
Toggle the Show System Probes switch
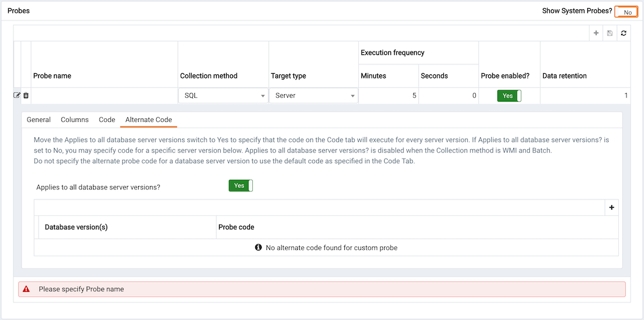626,12
